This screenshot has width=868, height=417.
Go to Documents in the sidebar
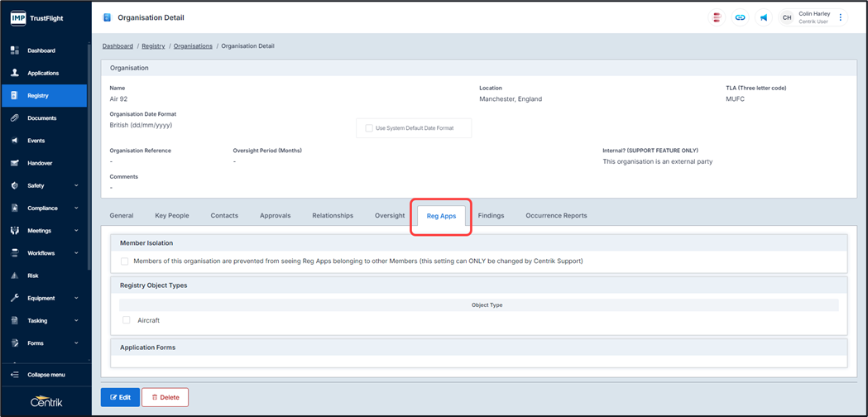click(41, 118)
